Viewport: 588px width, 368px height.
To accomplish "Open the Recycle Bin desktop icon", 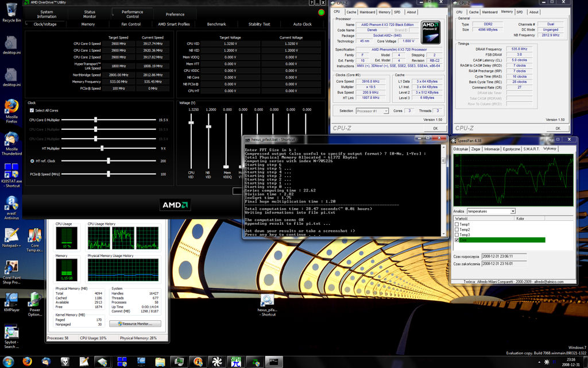I will (x=11, y=12).
